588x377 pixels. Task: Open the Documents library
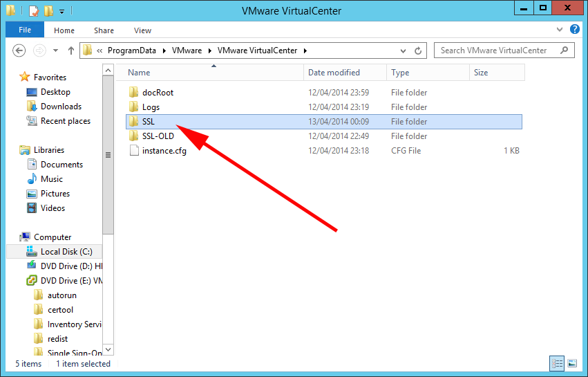tap(61, 165)
